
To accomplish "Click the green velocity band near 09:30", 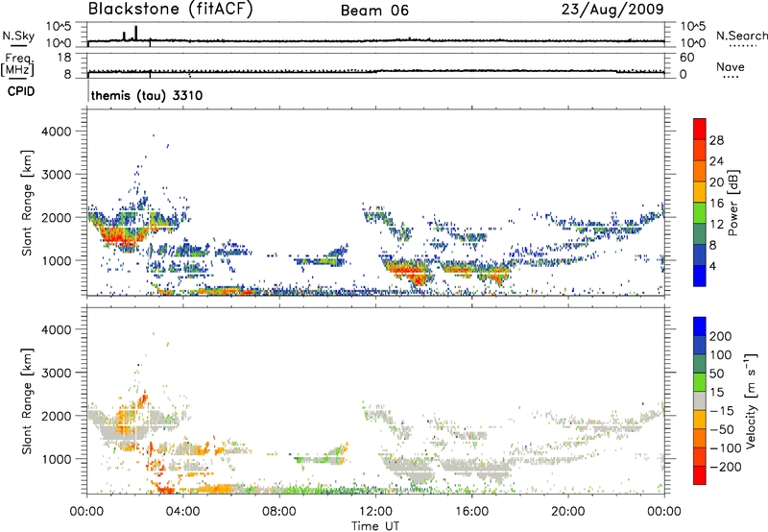I will pos(320,459).
